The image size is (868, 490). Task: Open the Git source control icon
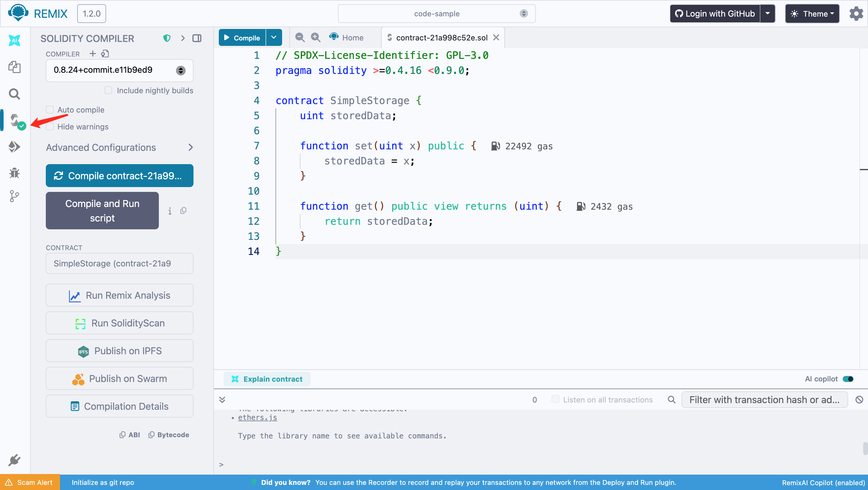click(14, 196)
